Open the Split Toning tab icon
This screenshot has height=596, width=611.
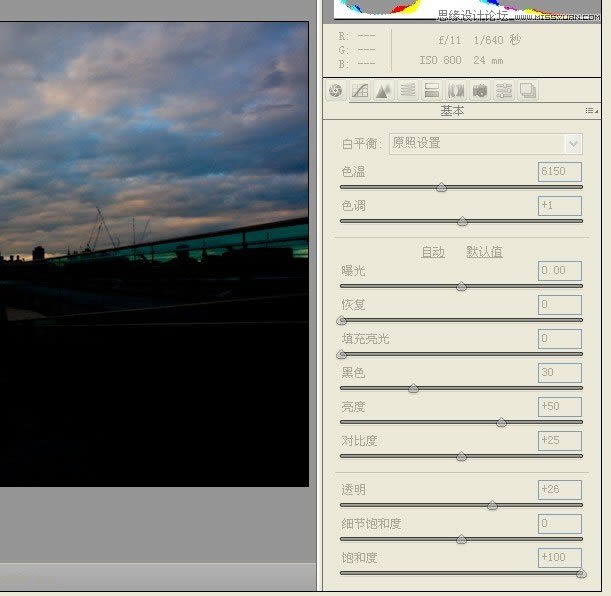pyautogui.click(x=432, y=91)
